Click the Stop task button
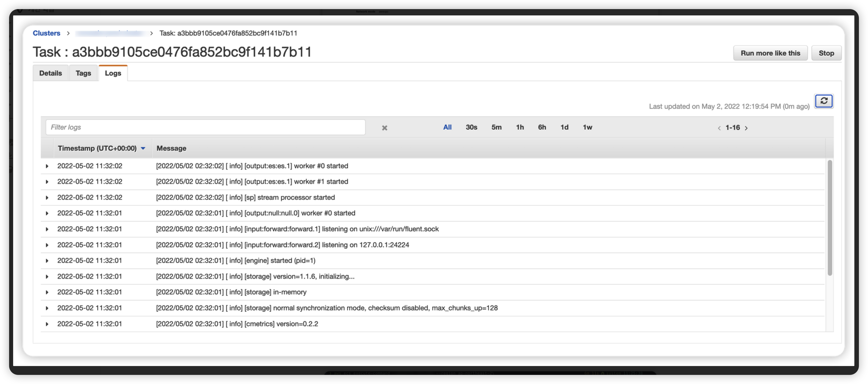 click(826, 53)
